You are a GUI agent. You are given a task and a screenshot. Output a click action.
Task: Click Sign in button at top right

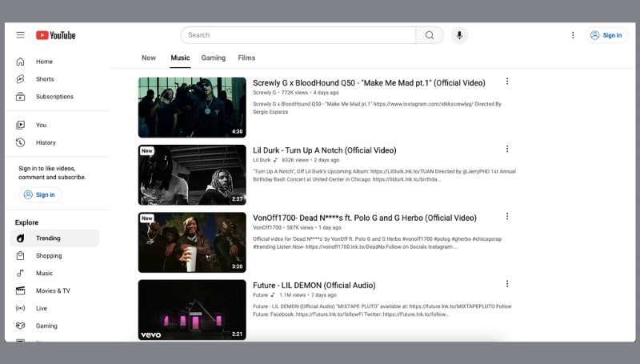click(x=606, y=35)
